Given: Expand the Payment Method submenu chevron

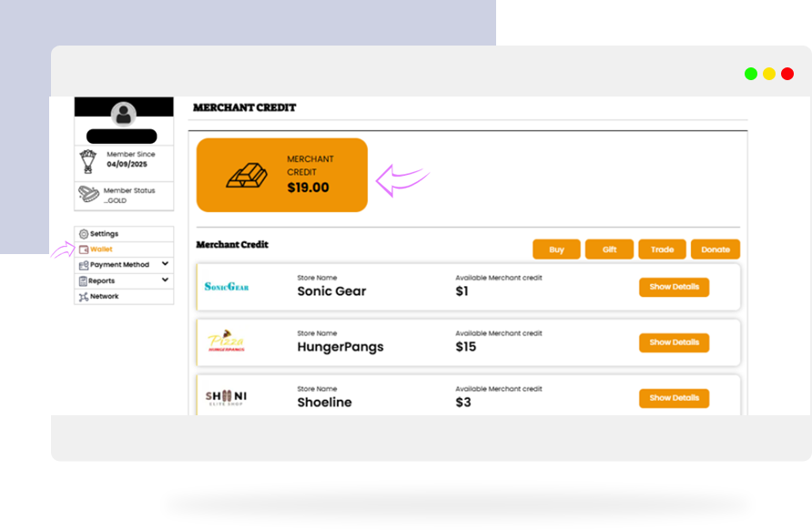Looking at the screenshot, I should (165, 264).
